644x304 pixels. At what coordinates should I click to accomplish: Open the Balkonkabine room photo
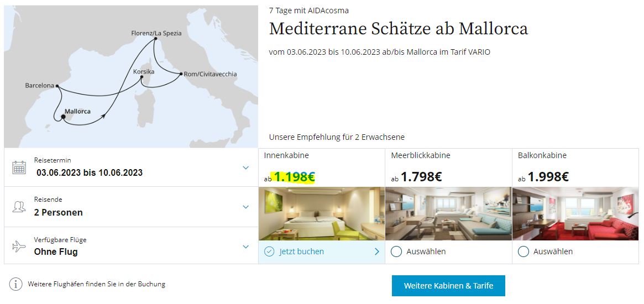tap(575, 213)
